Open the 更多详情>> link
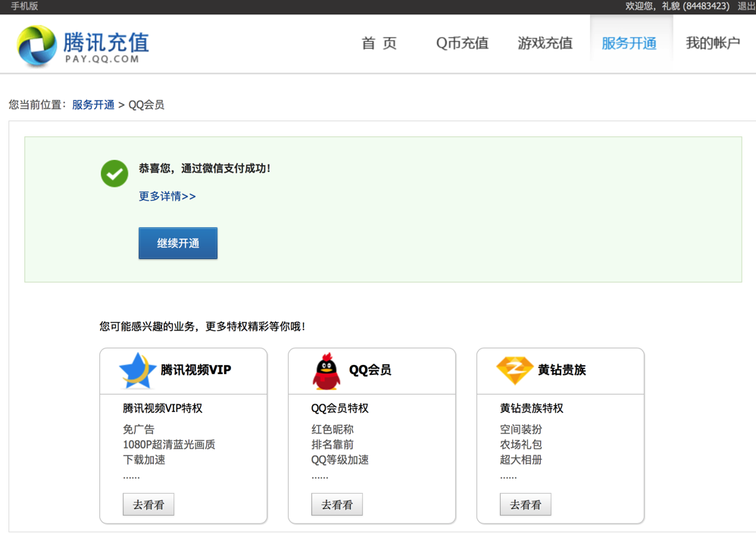The height and width of the screenshot is (534, 756). pos(167,196)
